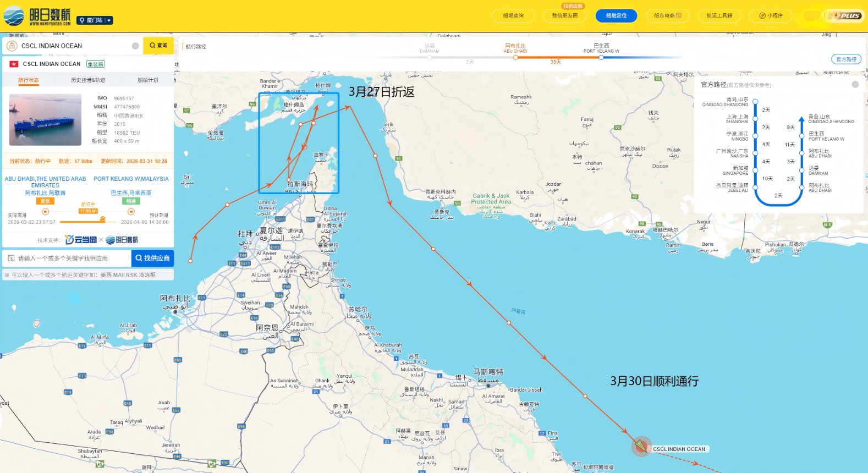
Task: Clear the CSCL INDIAN OCEAN search field
Action: coord(135,46)
